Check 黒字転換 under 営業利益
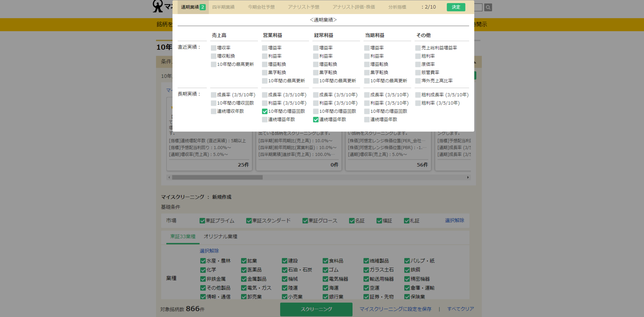The width and height of the screenshot is (644, 317). coord(265,73)
